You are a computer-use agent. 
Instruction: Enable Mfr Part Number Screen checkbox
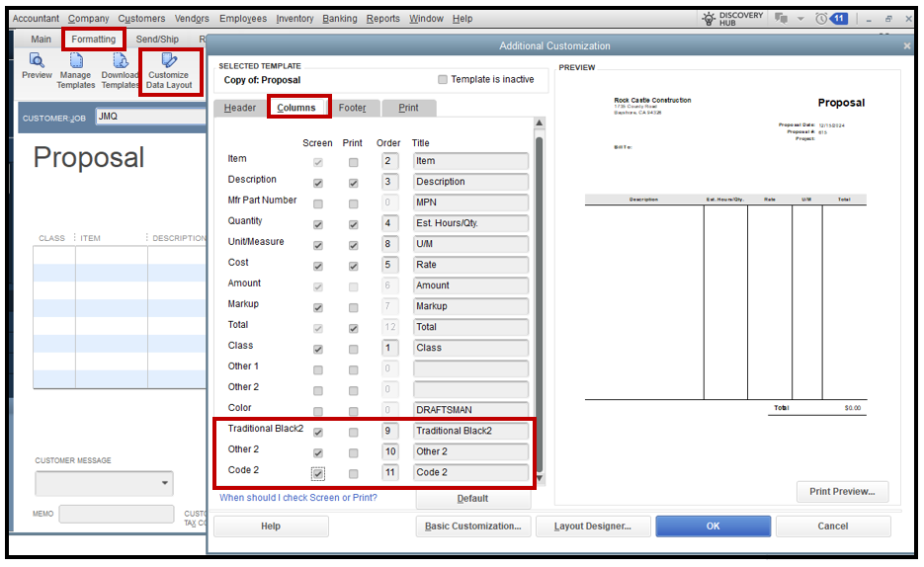click(318, 203)
